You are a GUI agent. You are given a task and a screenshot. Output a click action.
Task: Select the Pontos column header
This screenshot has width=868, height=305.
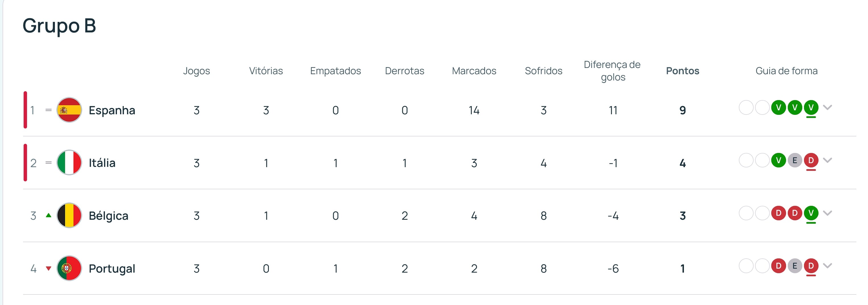[x=683, y=71]
